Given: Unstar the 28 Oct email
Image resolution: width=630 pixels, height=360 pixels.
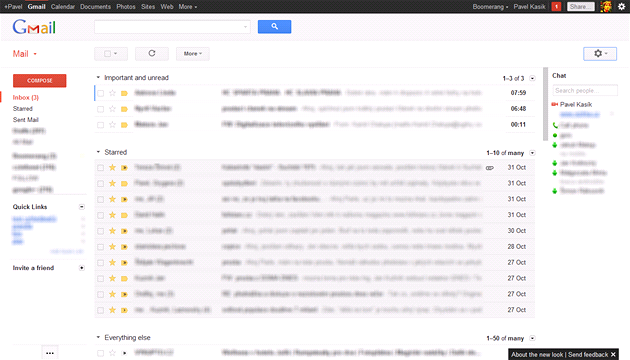Looking at the screenshot, I should click(112, 247).
